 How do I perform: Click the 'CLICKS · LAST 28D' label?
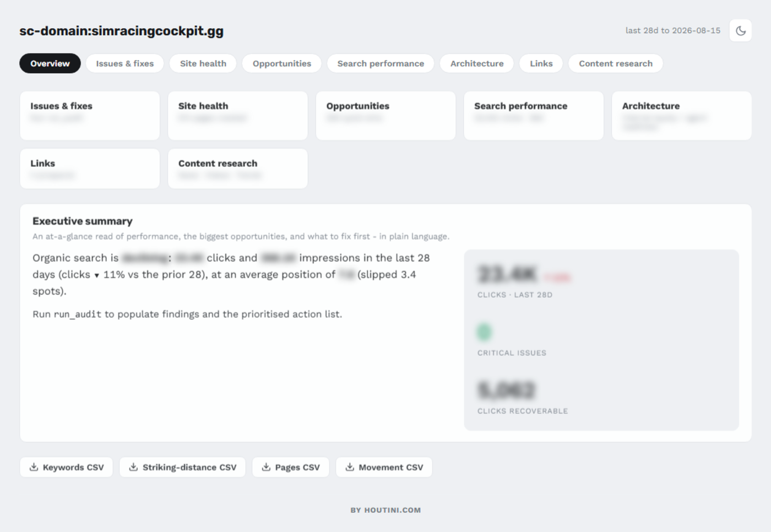pos(515,295)
